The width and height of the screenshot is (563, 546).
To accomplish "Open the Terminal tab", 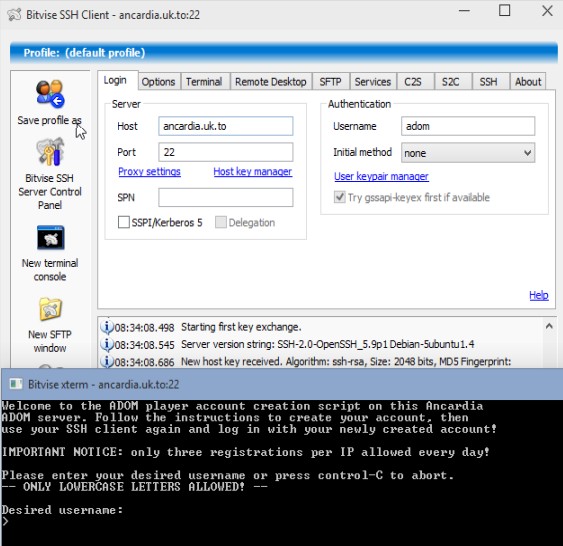I will (x=204, y=82).
